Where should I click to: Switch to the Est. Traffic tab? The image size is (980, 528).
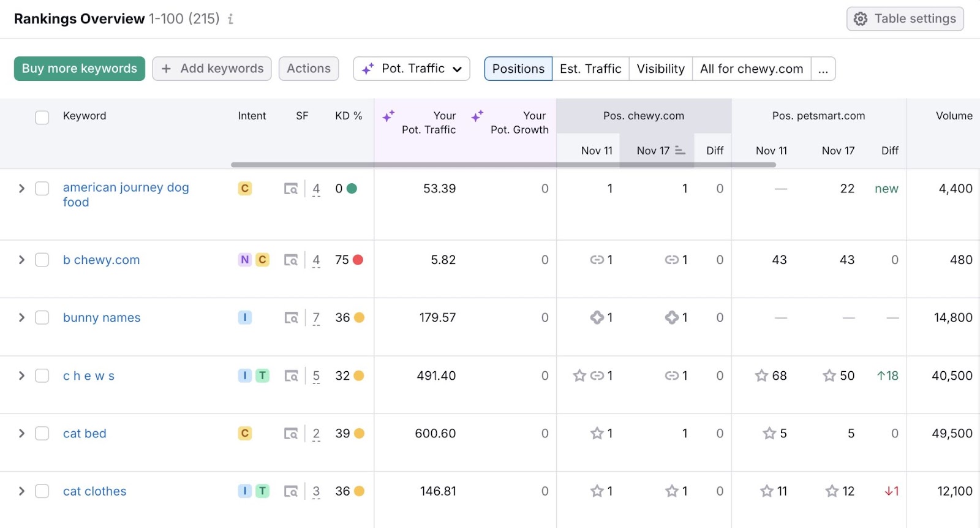[x=590, y=69]
